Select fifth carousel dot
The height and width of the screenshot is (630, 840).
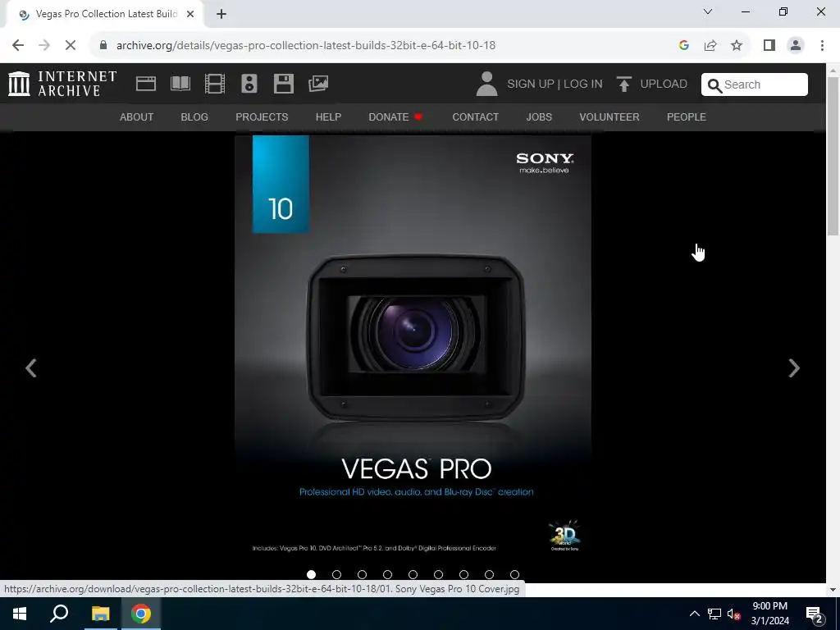pos(413,574)
